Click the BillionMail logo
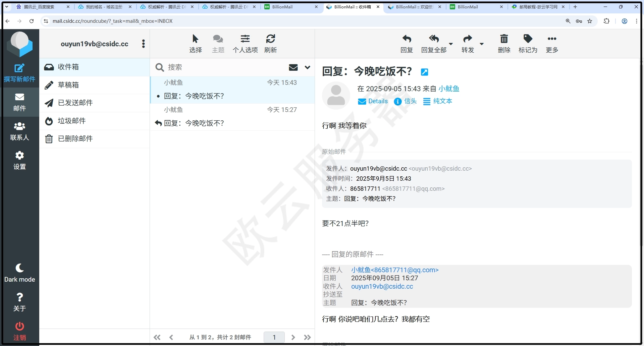This screenshot has width=644, height=346. click(20, 44)
